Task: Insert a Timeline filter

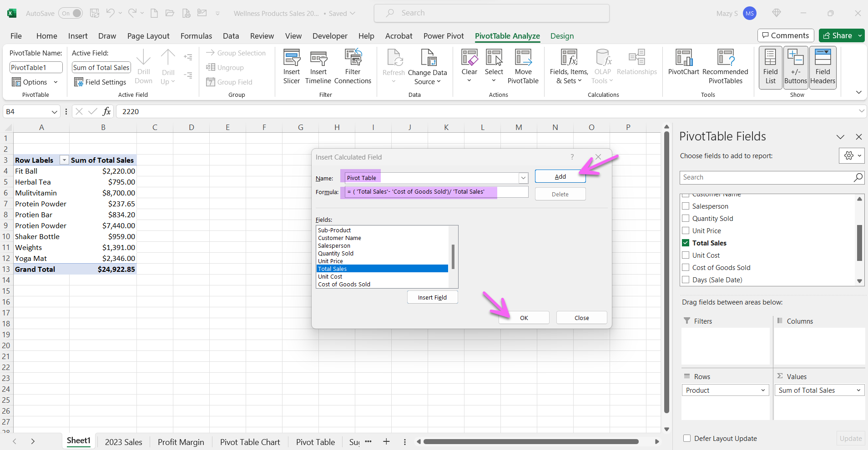Action: pos(318,66)
